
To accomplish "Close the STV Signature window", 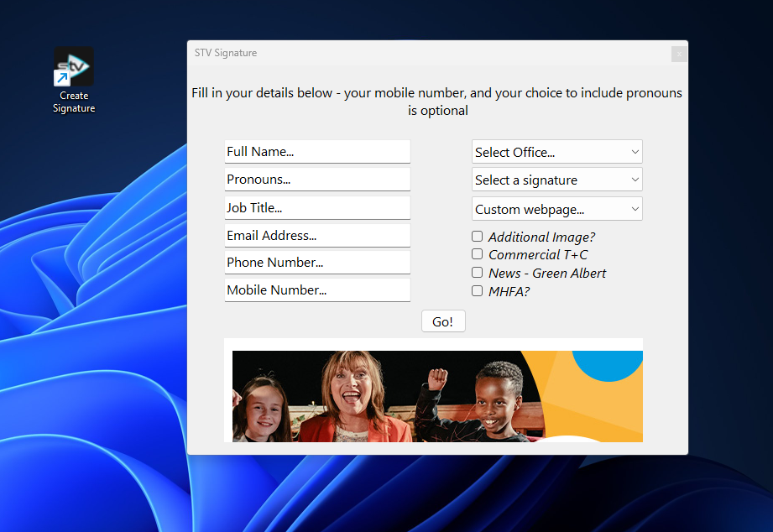I will [x=679, y=54].
